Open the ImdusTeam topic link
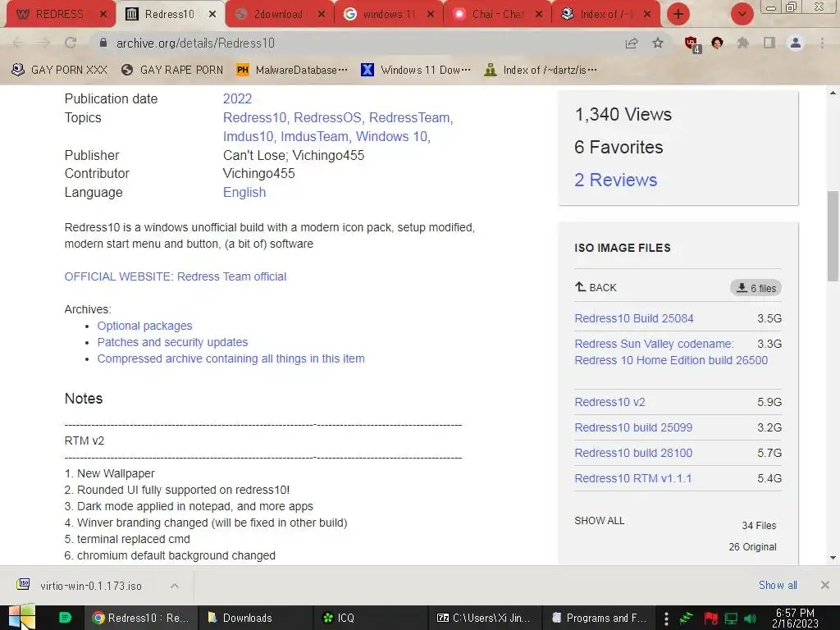This screenshot has width=840, height=630. tap(314, 137)
